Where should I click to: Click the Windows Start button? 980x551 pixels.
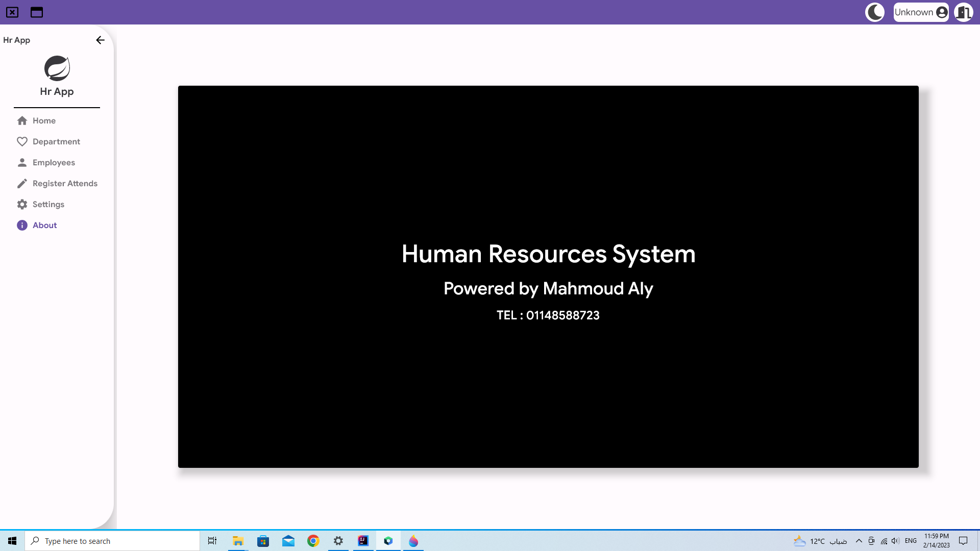(12, 541)
